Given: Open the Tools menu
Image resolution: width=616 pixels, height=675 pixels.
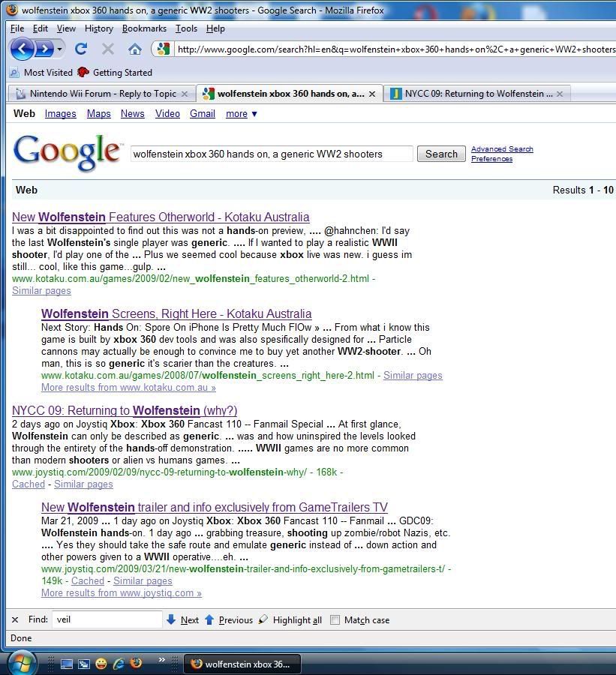Looking at the screenshot, I should pyautogui.click(x=186, y=28).
